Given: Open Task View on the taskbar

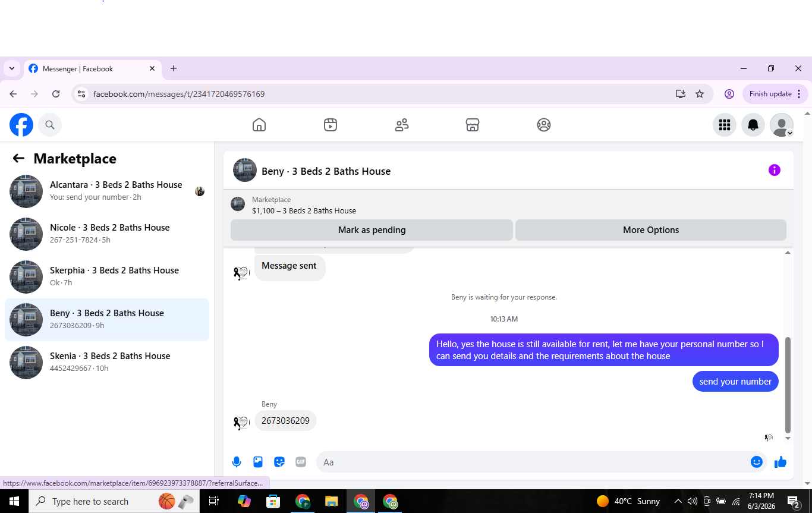Looking at the screenshot, I should click(x=214, y=501).
